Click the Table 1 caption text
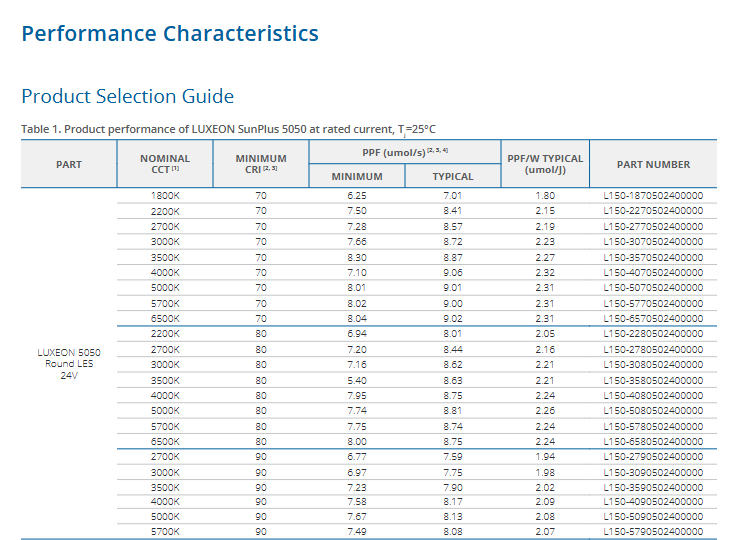Image resolution: width=730 pixels, height=540 pixels. pyautogui.click(x=228, y=130)
